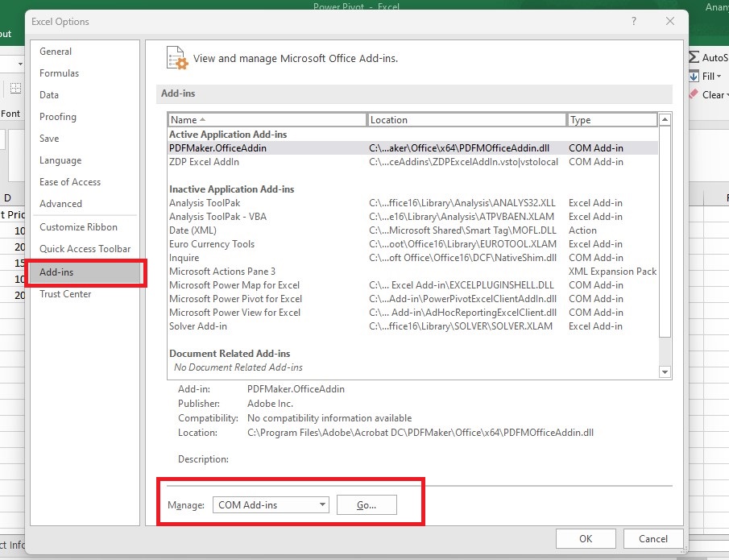Image resolution: width=729 pixels, height=560 pixels.
Task: Click the Action type cell
Action: [x=582, y=230]
